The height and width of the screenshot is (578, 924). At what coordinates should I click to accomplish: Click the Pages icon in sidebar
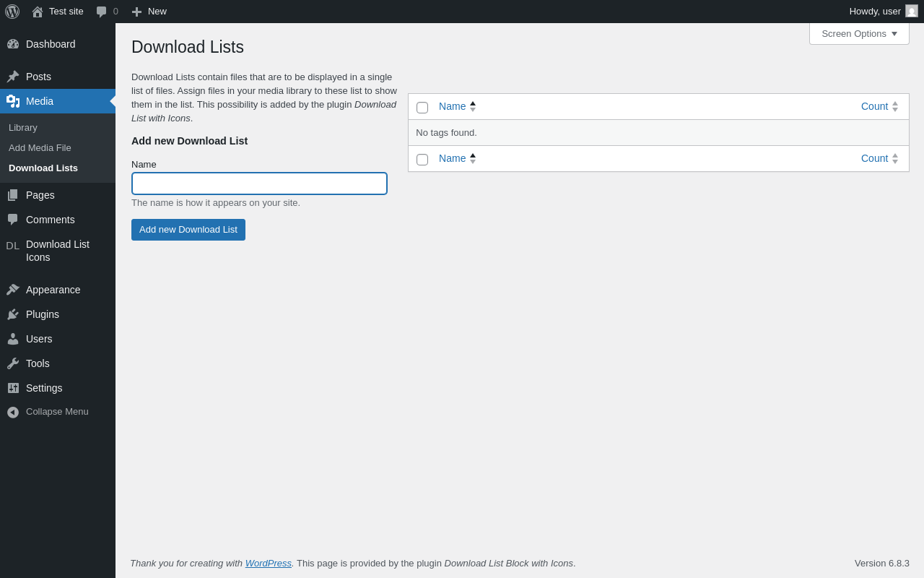13,195
